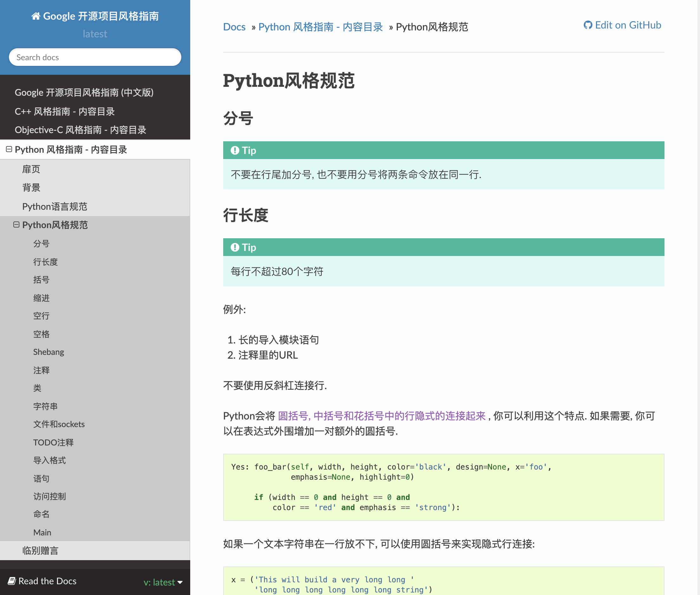Toggle the Read the Docs sidebar panel

(94, 581)
